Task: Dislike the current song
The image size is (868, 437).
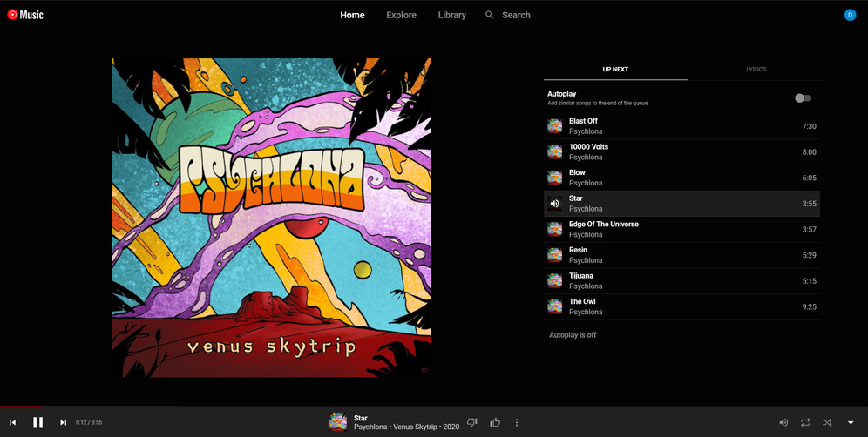Action: (472, 422)
